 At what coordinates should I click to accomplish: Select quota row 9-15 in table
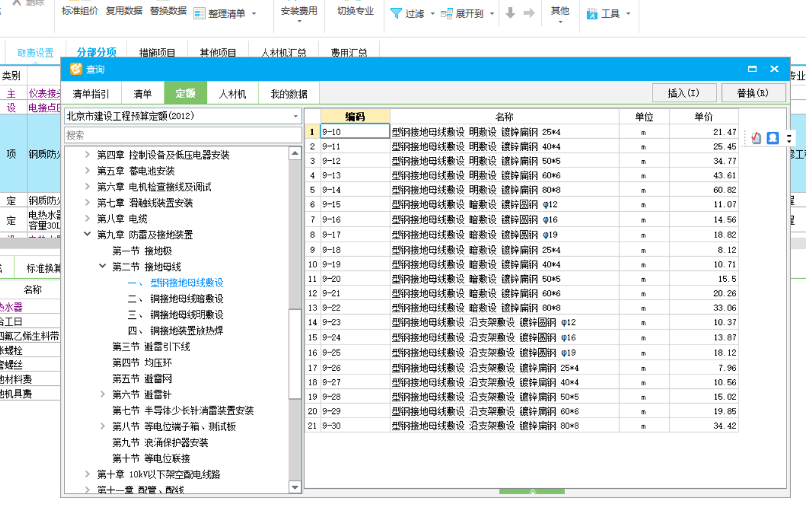[x=355, y=205]
